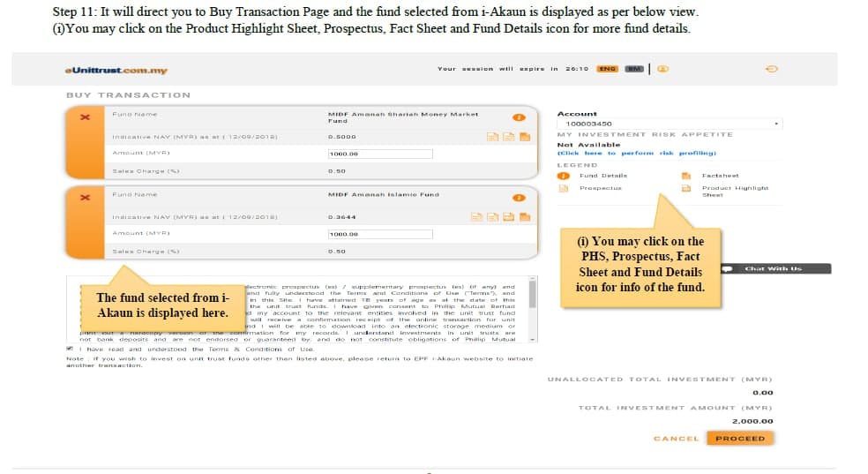Remove the MIDF Amanah Shariah Money Market Fund

click(x=85, y=117)
